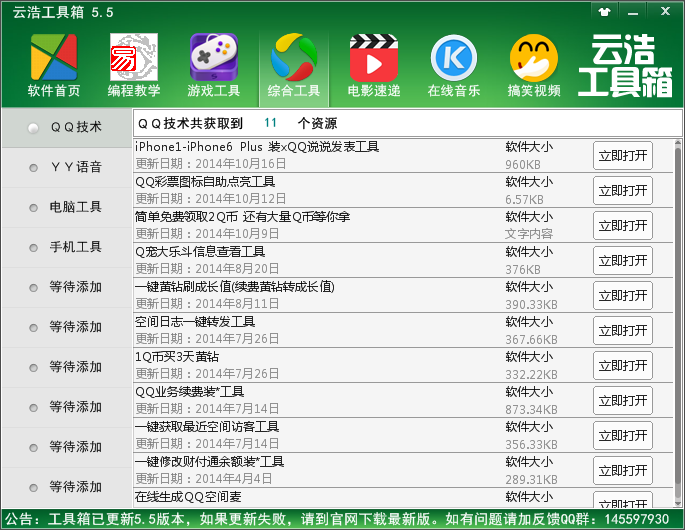
Task: Click 立即打开 for 简单免费领取2Q币 entry
Action: (623, 225)
